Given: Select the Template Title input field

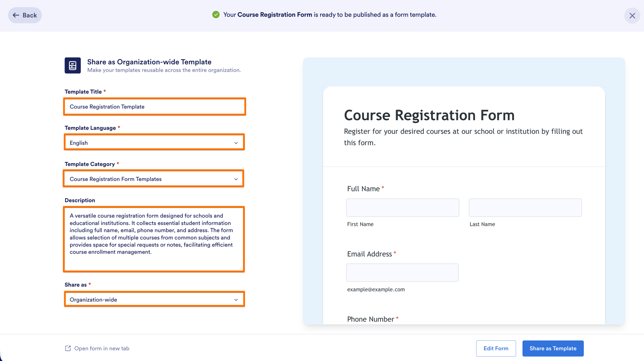Looking at the screenshot, I should click(154, 107).
